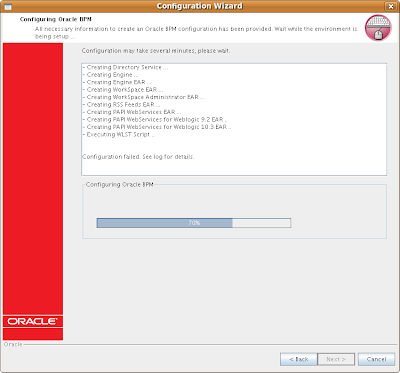Screen dimensions: 400x373
Task: Select the 'Creating RSS Feeds EAR' line
Action: coord(121,104)
